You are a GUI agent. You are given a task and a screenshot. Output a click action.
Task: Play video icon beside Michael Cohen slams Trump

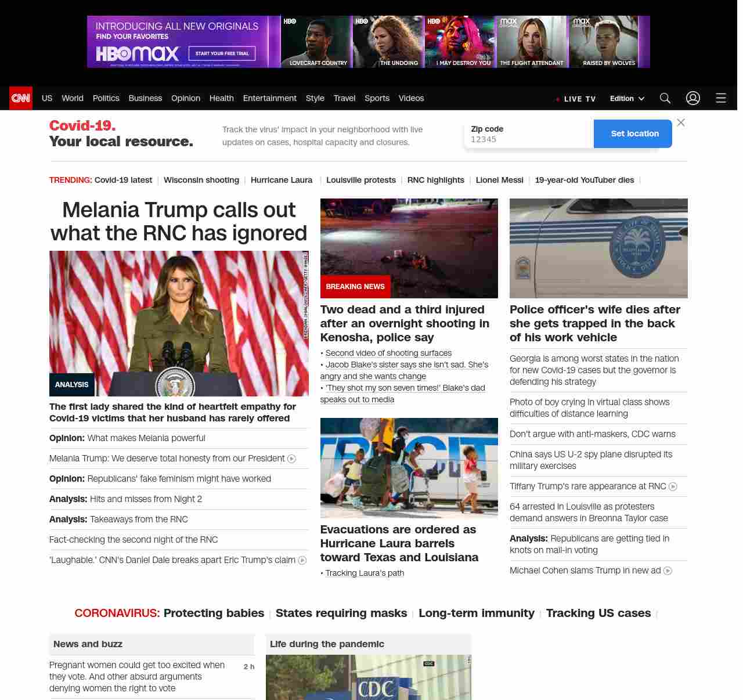(x=668, y=571)
